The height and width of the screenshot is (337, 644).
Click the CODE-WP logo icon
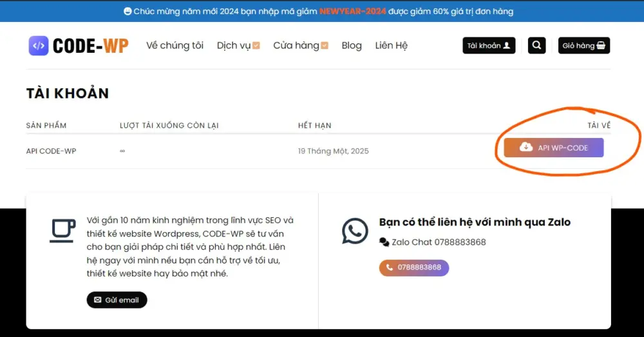pos(39,46)
